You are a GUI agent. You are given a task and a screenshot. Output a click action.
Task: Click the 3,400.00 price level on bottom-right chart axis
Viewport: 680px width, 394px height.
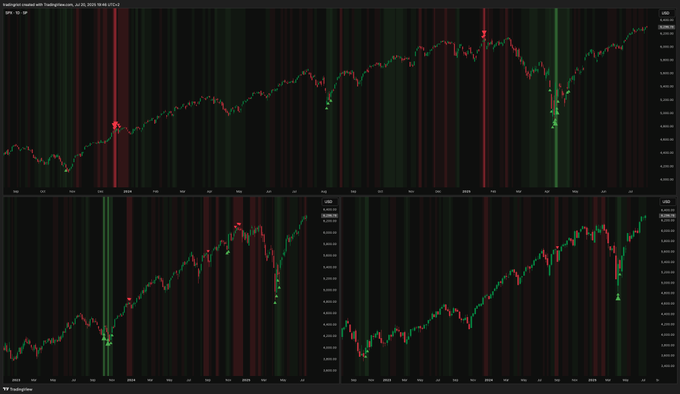click(667, 366)
